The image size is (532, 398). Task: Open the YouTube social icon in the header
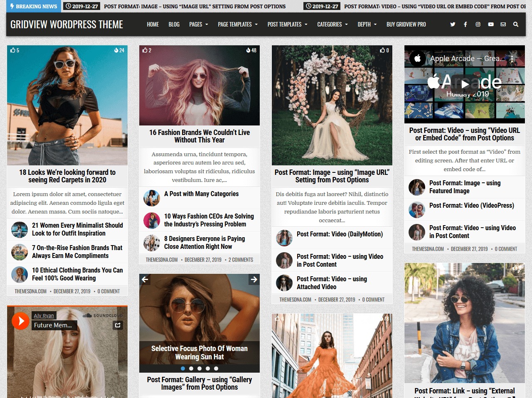(x=491, y=25)
